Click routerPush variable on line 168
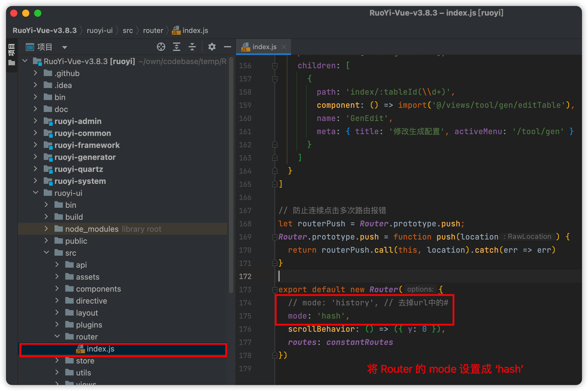The image size is (588, 391). [x=321, y=224]
